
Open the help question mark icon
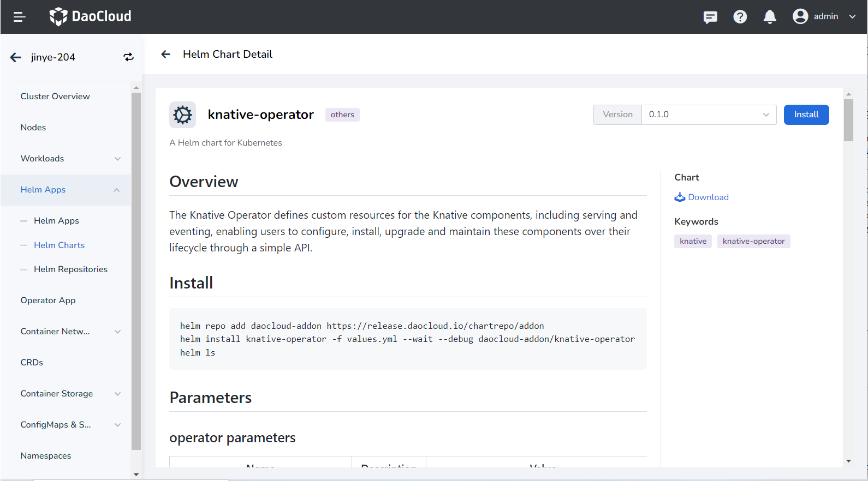740,17
